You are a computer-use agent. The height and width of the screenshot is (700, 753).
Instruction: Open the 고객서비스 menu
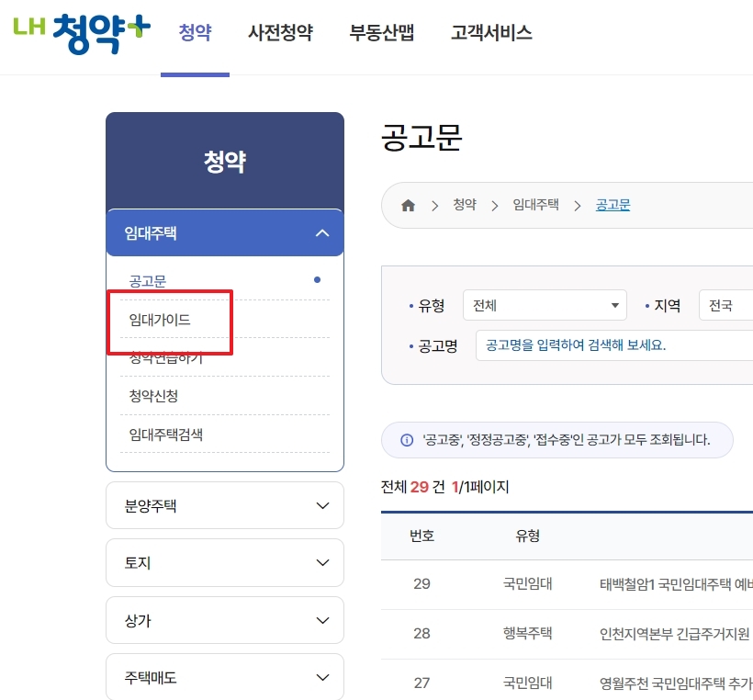click(x=491, y=31)
